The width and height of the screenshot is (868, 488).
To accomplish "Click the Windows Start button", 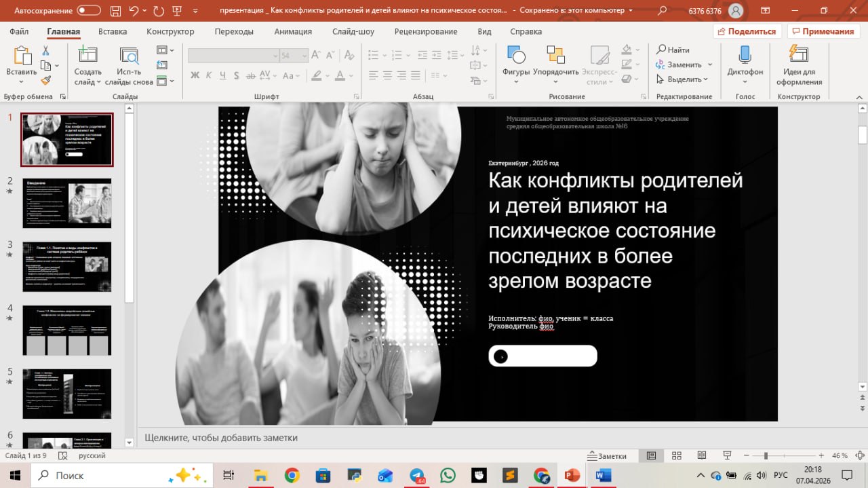I will (x=15, y=475).
